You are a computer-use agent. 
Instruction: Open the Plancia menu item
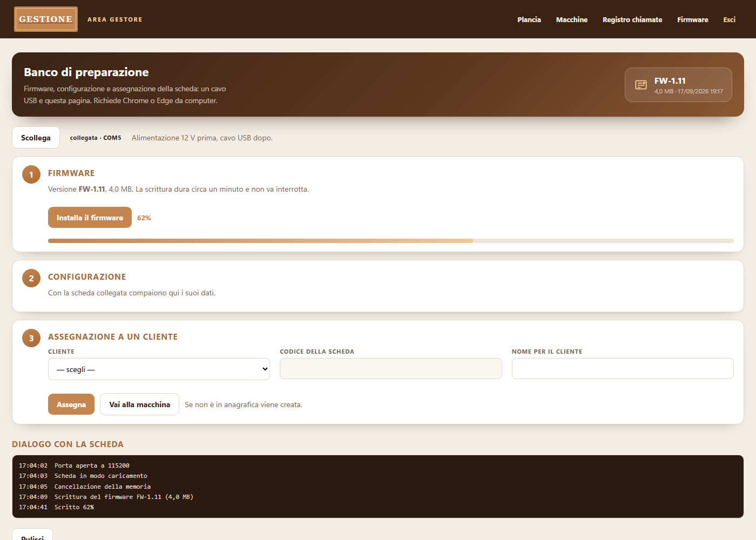(529, 19)
